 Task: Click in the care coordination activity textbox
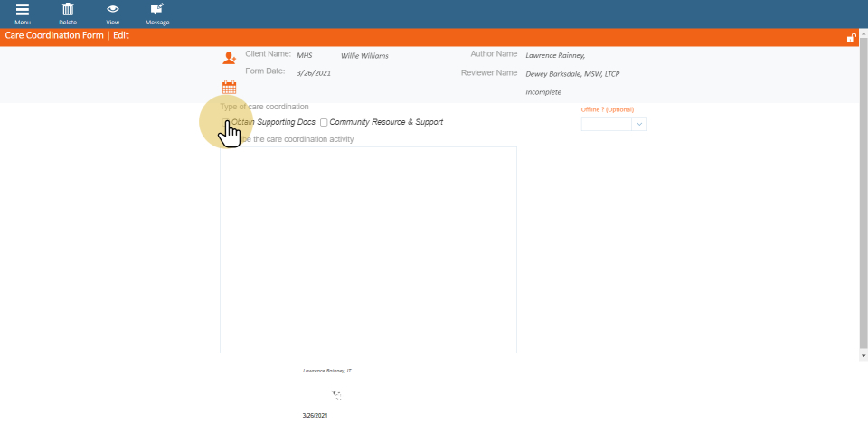pyautogui.click(x=368, y=250)
